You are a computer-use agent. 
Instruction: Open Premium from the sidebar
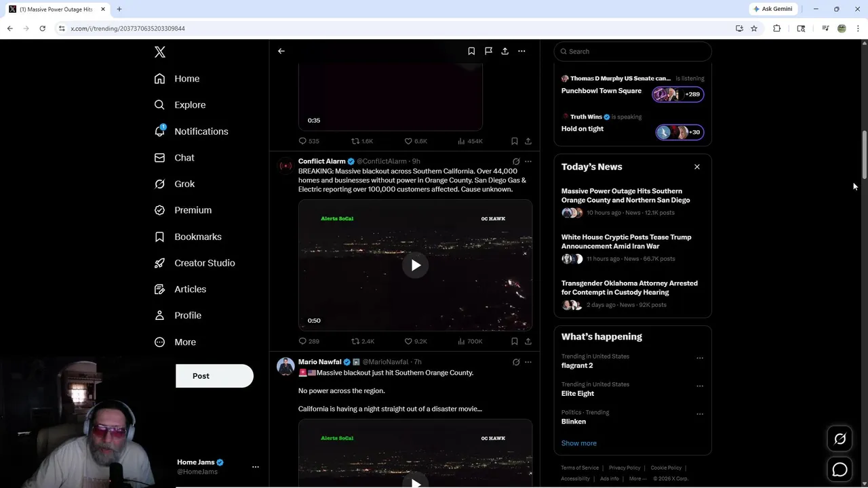pos(183,210)
